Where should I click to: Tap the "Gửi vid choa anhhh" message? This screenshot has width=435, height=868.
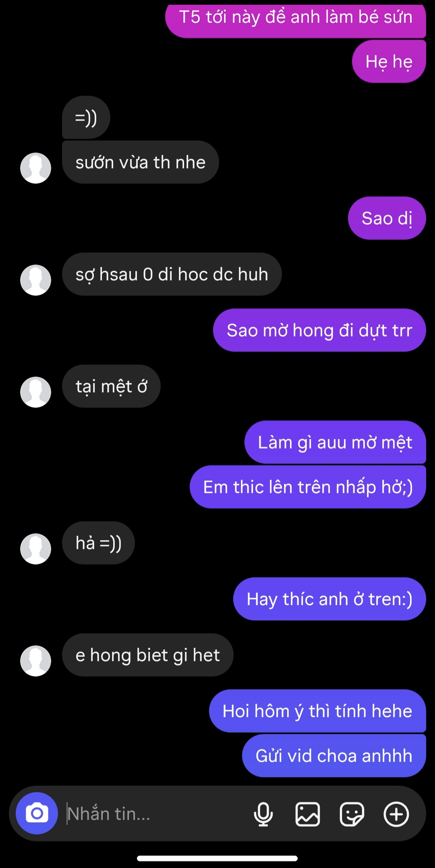[334, 756]
